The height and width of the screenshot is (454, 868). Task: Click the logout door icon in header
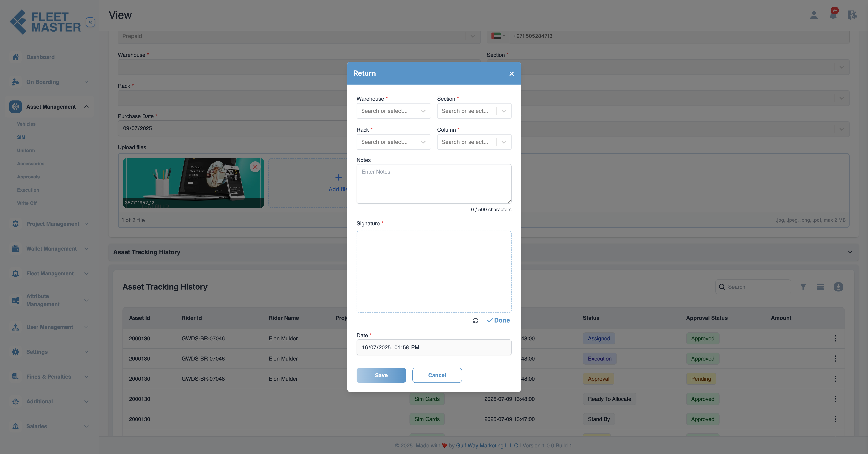point(852,15)
